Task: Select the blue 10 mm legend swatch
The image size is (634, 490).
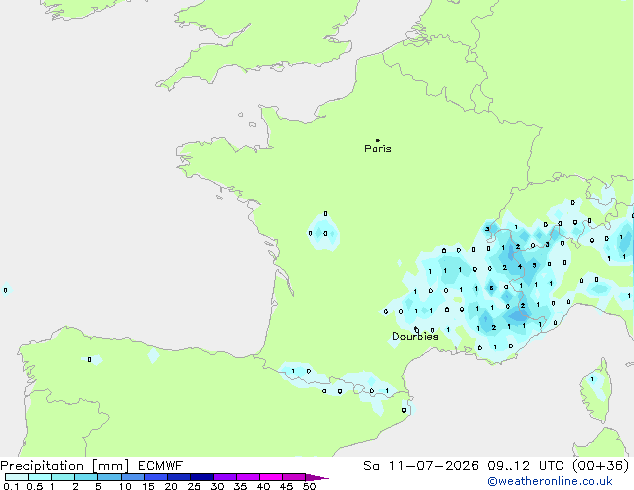Action: (x=133, y=477)
